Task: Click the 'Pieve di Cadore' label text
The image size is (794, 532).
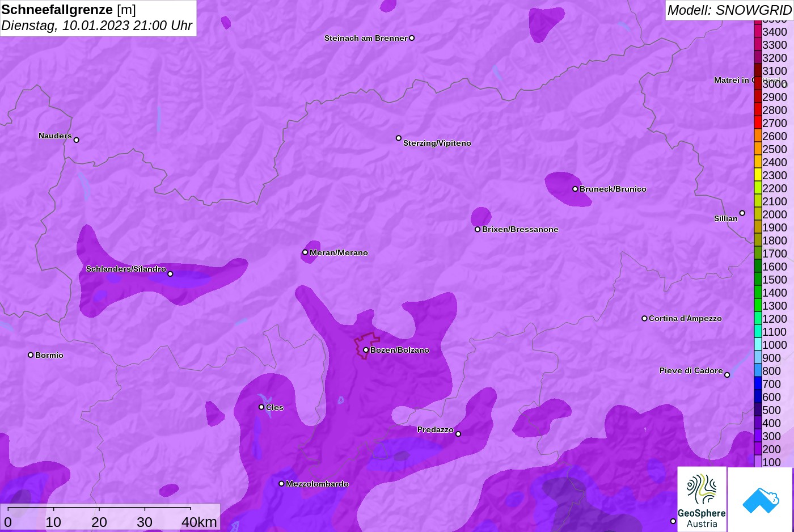Action: tap(691, 370)
